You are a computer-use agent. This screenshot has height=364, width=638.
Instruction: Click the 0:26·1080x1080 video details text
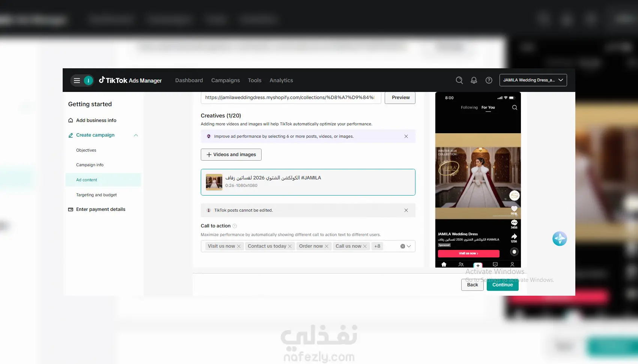241,185
